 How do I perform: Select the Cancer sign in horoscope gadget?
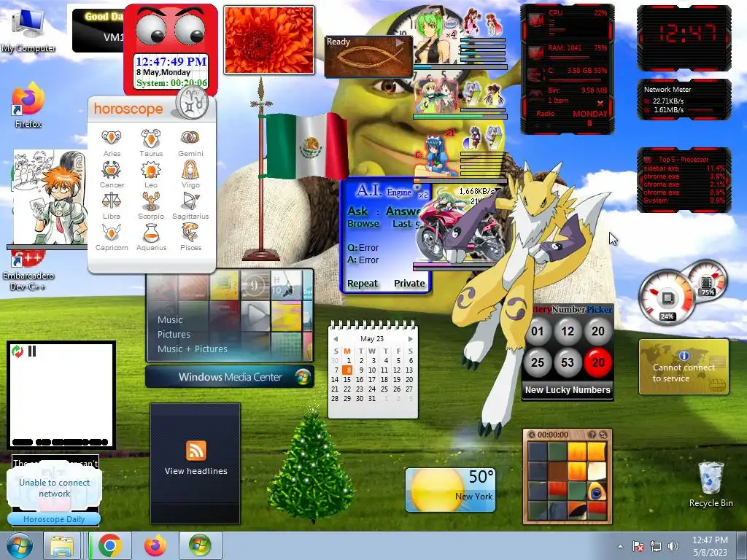(112, 174)
